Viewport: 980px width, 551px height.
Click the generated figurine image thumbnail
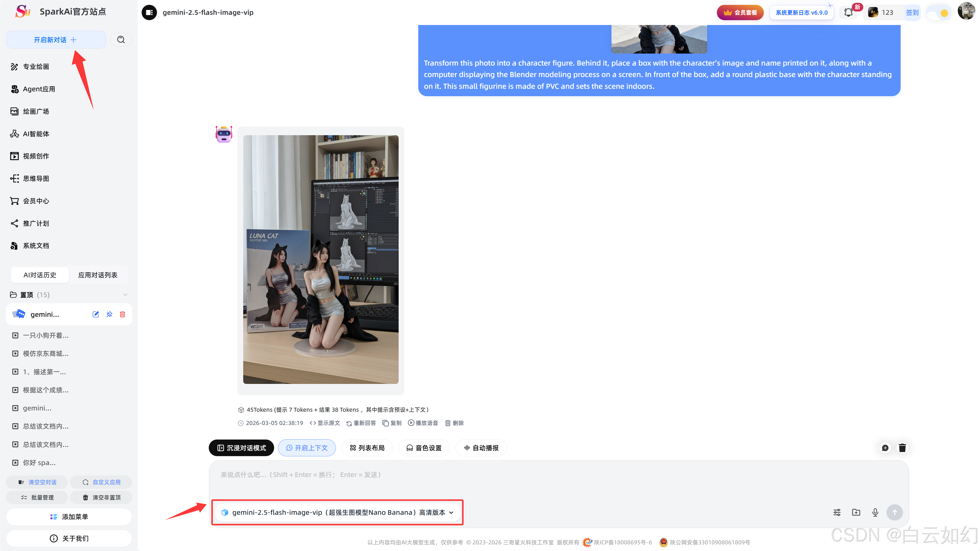(321, 259)
